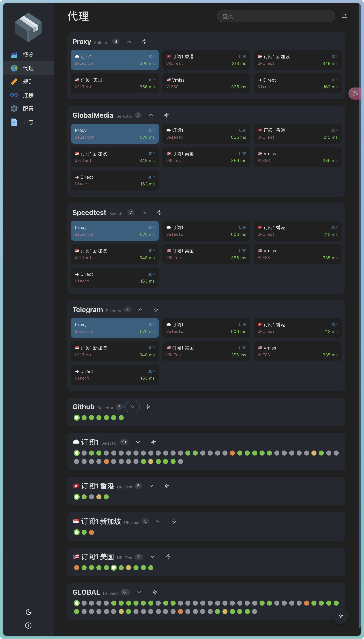The height and width of the screenshot is (639, 364).
Task: Select Direct node in the Speedtest group
Action: (114, 277)
